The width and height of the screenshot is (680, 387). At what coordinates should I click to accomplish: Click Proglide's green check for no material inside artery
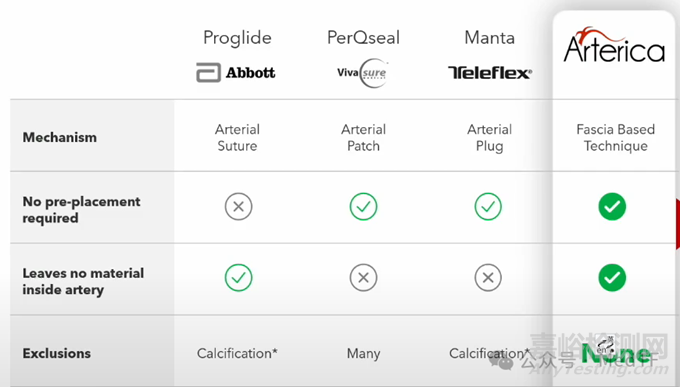tap(239, 278)
